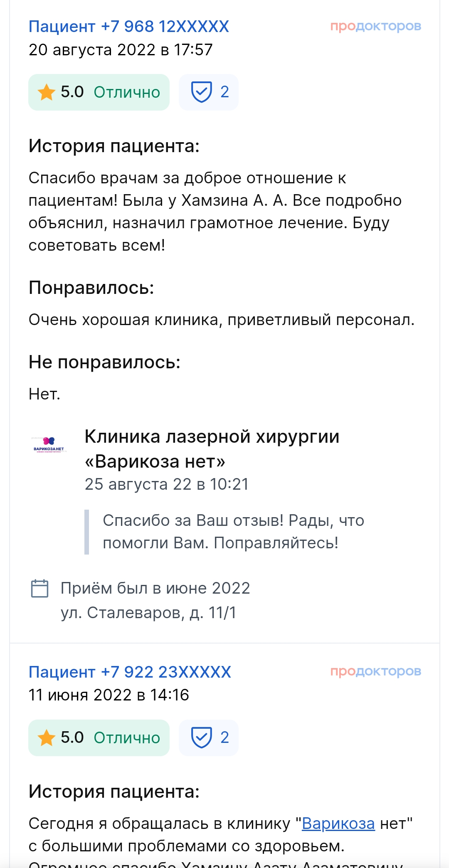Click the "5.0 Отлично" badge in the 20 августа review

(x=99, y=92)
